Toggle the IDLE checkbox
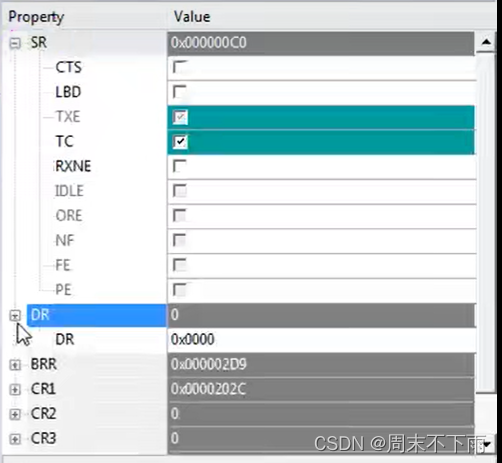 pyautogui.click(x=180, y=191)
